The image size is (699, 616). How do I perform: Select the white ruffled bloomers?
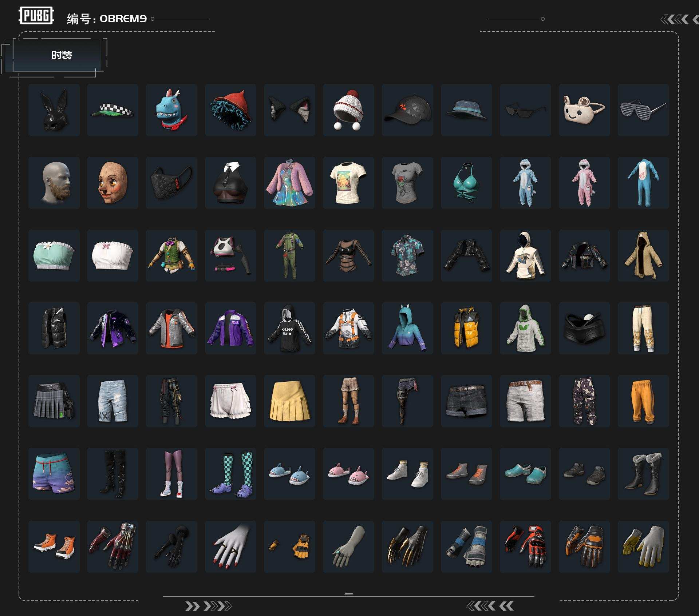tap(230, 401)
